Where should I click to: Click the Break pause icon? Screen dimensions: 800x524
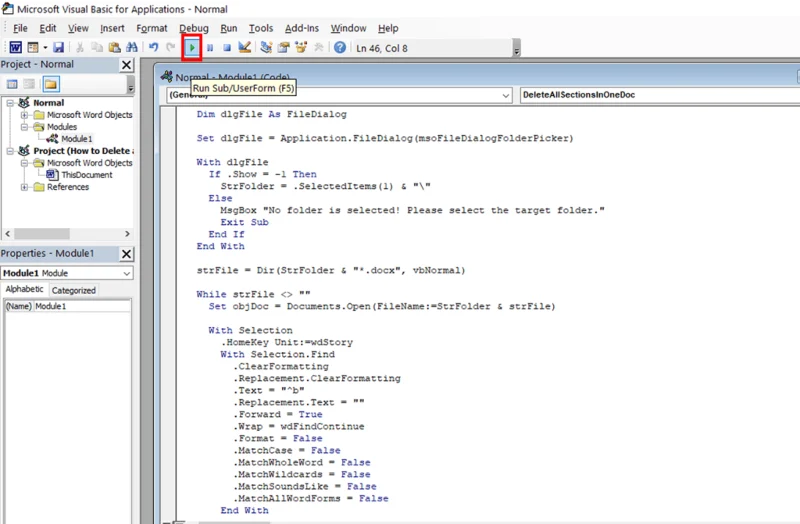[210, 47]
